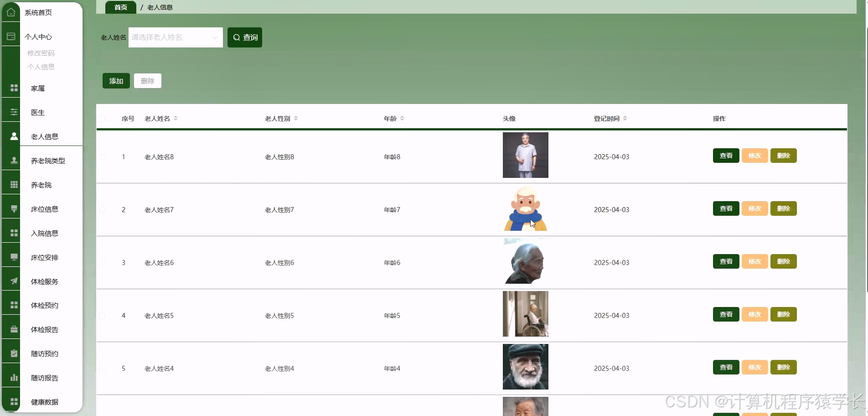
Task: Go to the 首页 breadcrumb tab
Action: tap(121, 7)
